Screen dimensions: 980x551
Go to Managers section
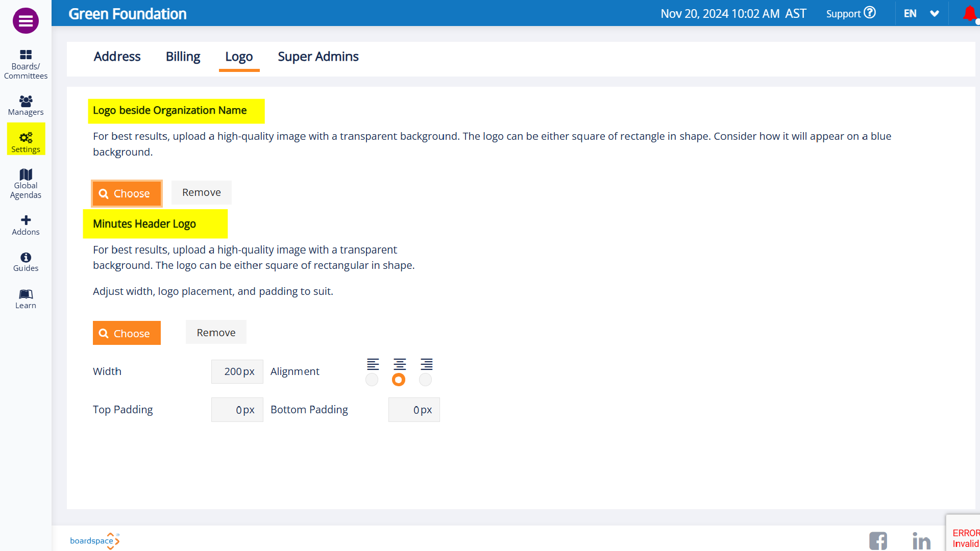coord(26,106)
